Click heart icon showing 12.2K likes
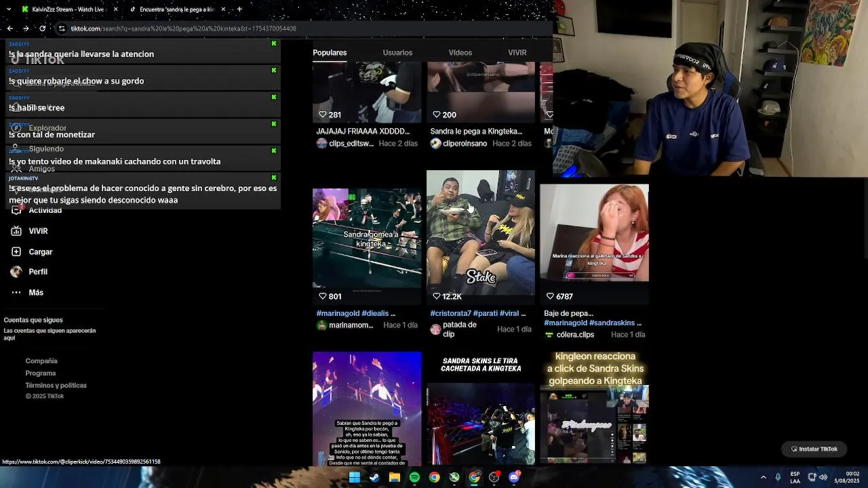The image size is (868, 488). click(x=437, y=296)
